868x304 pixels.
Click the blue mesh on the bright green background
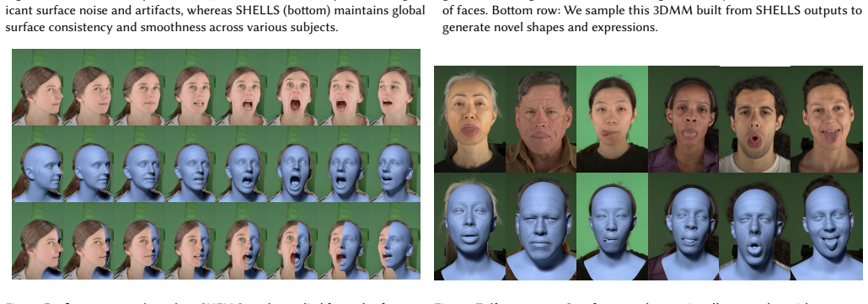pyautogui.click(x=613, y=226)
